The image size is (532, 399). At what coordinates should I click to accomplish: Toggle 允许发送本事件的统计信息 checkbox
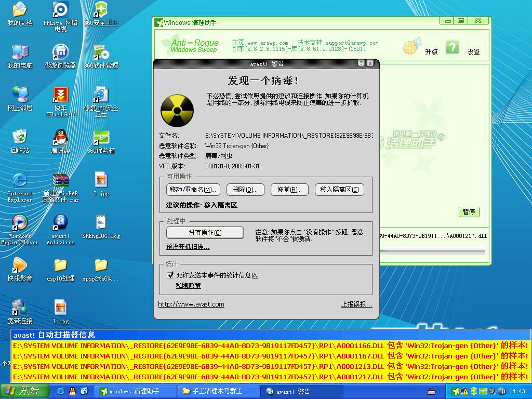(170, 275)
